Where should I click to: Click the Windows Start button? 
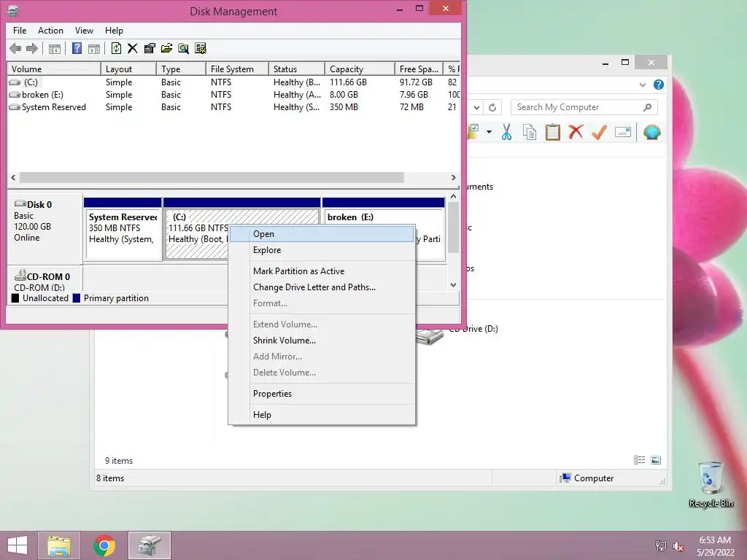[x=18, y=545]
